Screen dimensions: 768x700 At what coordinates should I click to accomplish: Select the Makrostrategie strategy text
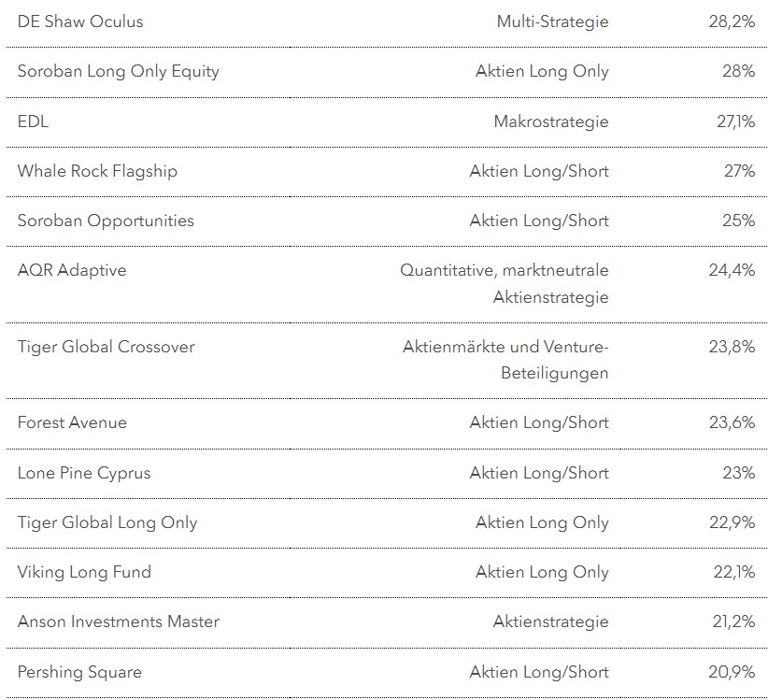point(550,121)
